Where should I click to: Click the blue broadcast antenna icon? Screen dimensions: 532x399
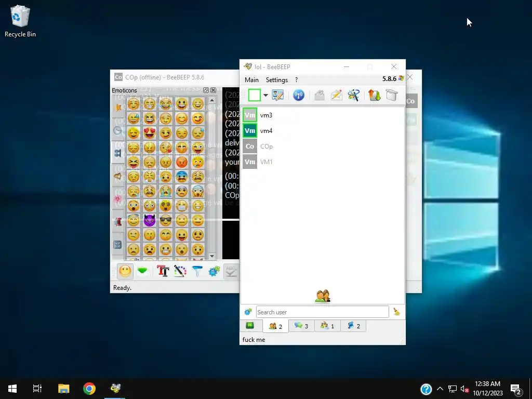click(x=299, y=95)
